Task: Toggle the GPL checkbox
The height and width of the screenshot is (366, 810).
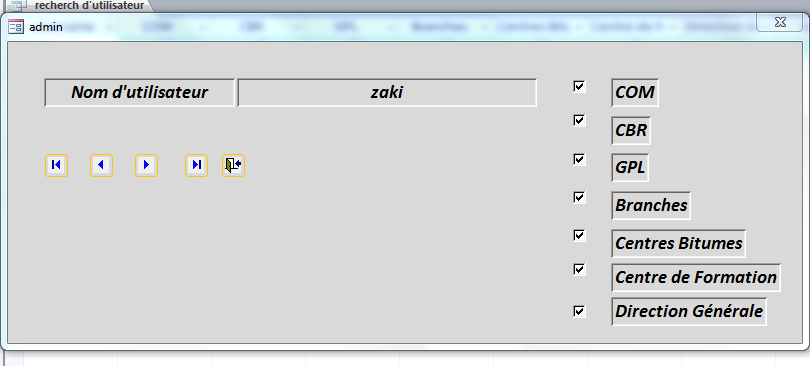Action: tap(579, 159)
